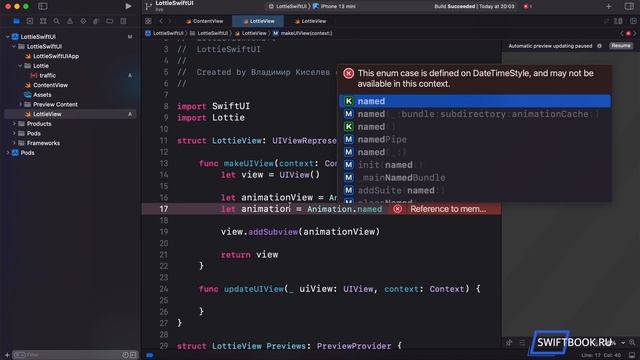Expand the Products folder
The image size is (640, 360).
pos(14,124)
